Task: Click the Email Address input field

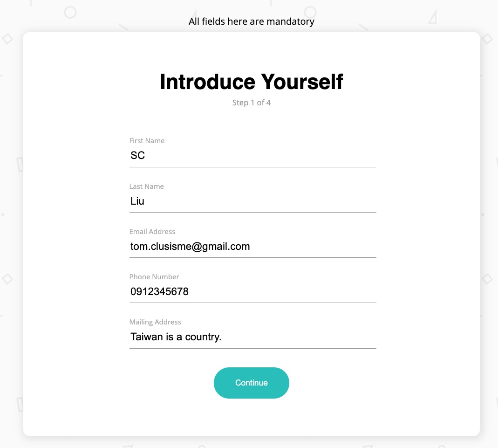Action: click(x=252, y=247)
